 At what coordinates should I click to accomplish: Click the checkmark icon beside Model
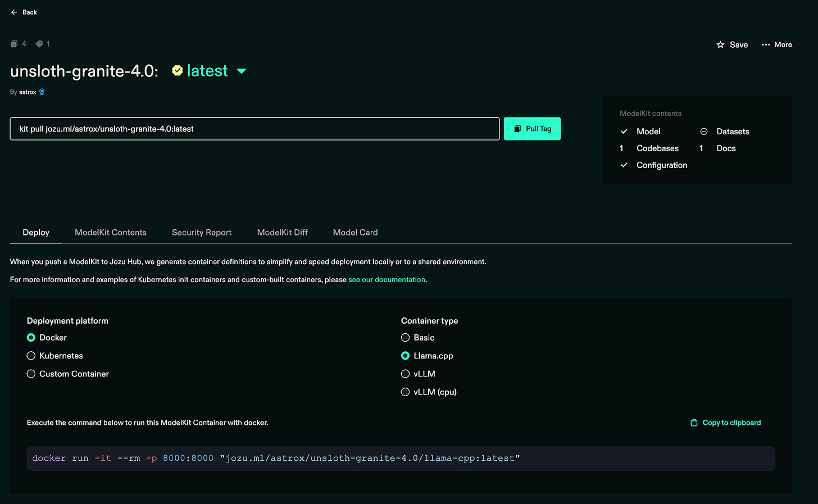click(x=624, y=131)
